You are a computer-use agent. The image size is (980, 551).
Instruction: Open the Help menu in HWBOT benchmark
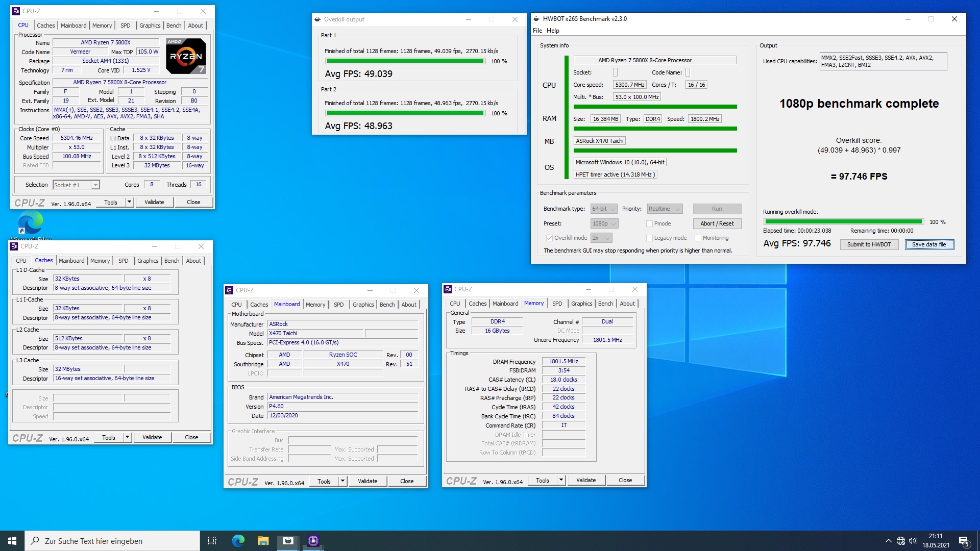click(x=553, y=31)
